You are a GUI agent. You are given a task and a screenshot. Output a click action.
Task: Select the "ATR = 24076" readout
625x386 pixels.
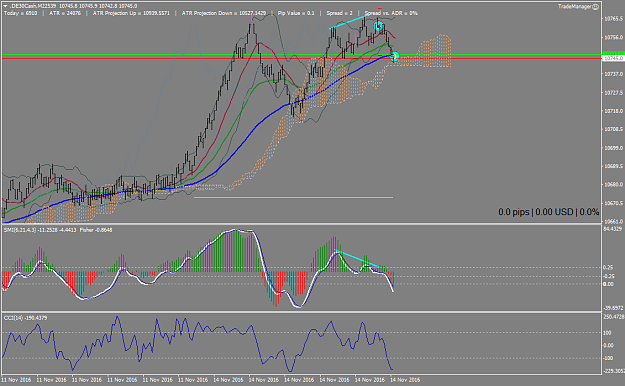(x=65, y=13)
